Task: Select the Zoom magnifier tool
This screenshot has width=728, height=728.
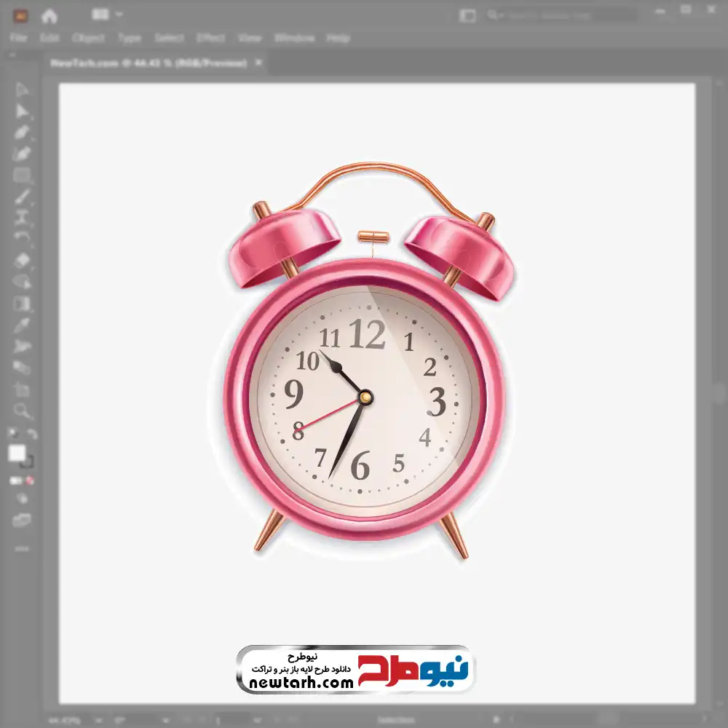Action: pyautogui.click(x=23, y=411)
